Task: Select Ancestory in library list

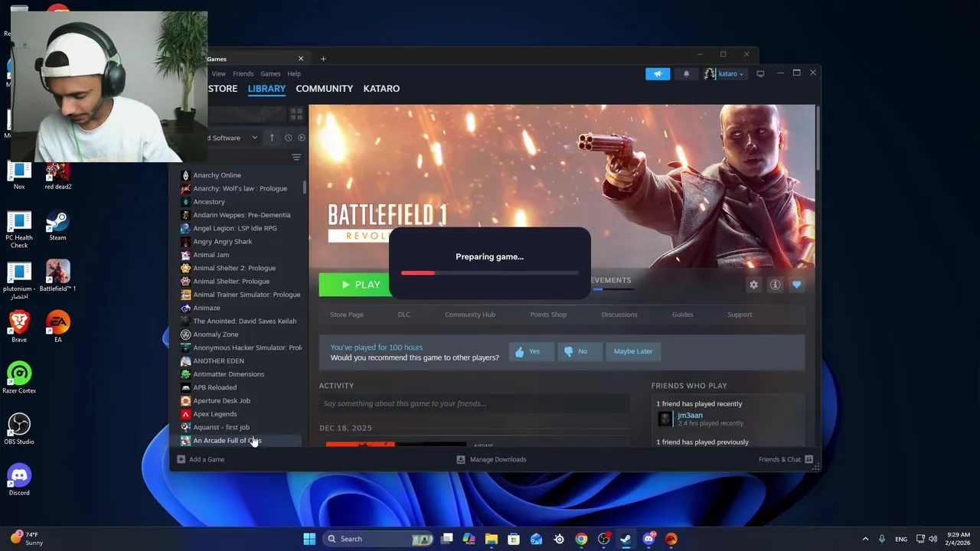Action: click(x=209, y=202)
